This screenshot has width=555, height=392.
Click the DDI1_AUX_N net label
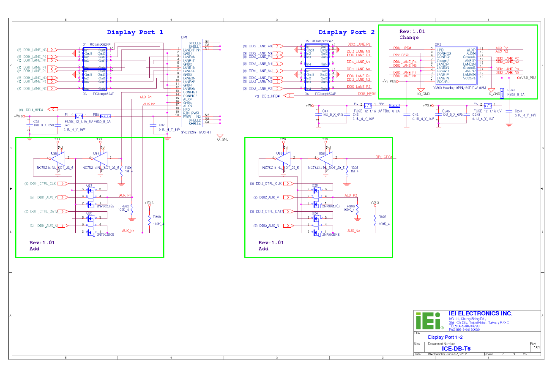pyautogui.click(x=47, y=226)
